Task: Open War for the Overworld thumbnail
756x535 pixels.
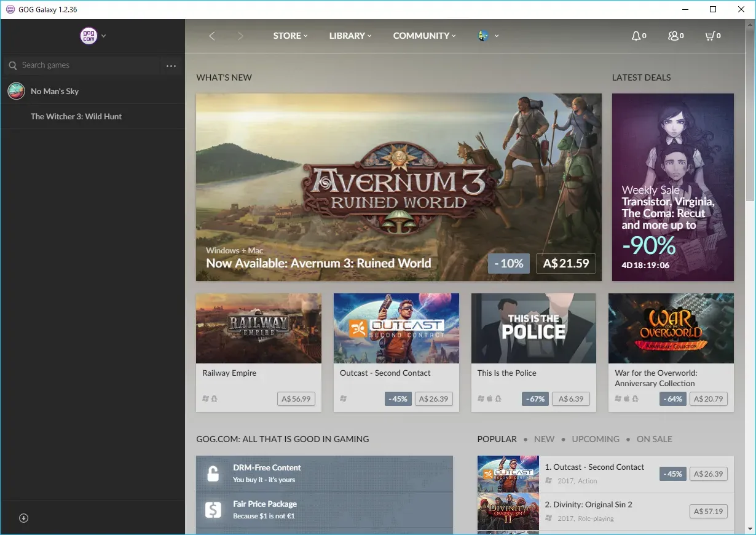Action: (671, 328)
